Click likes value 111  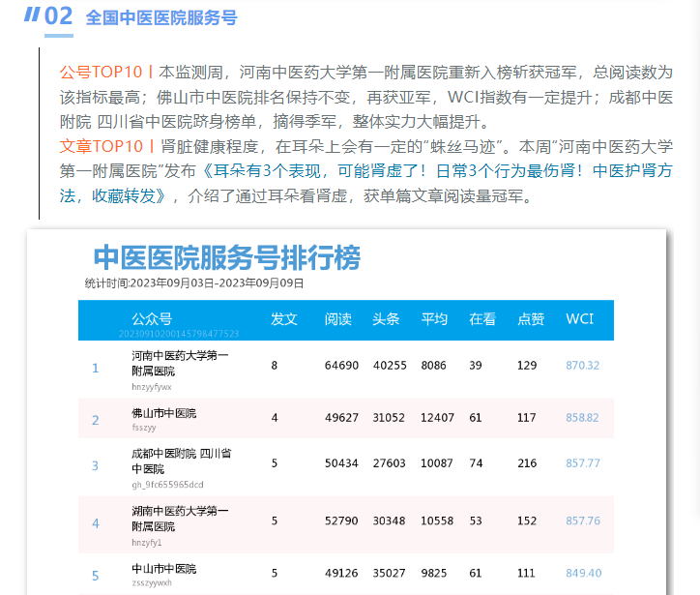point(526,573)
